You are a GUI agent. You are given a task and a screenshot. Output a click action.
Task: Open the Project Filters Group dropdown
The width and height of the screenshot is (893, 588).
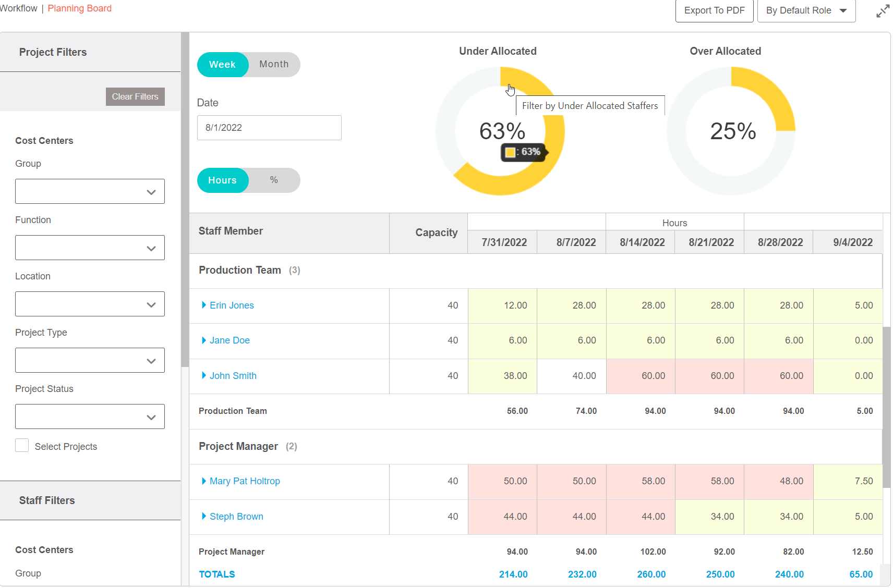point(90,191)
